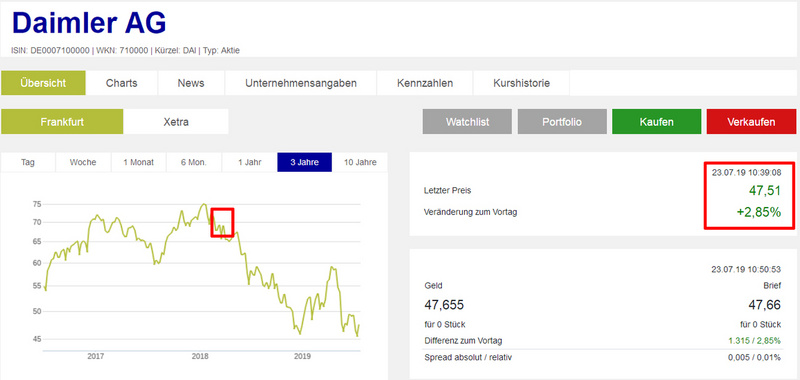
Task: Choose the 1 Monat chart range
Action: 138,163
